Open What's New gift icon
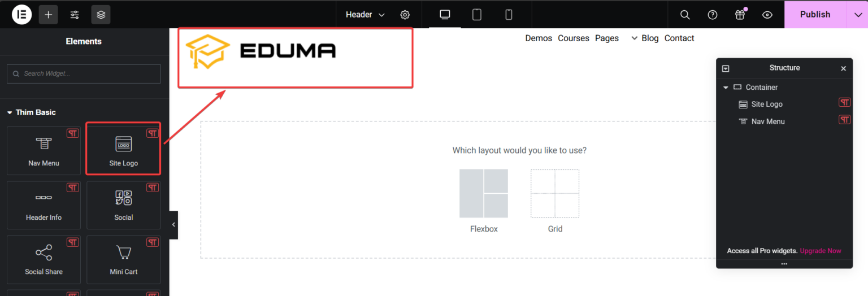Screen dimensions: 868x296 coord(740,15)
